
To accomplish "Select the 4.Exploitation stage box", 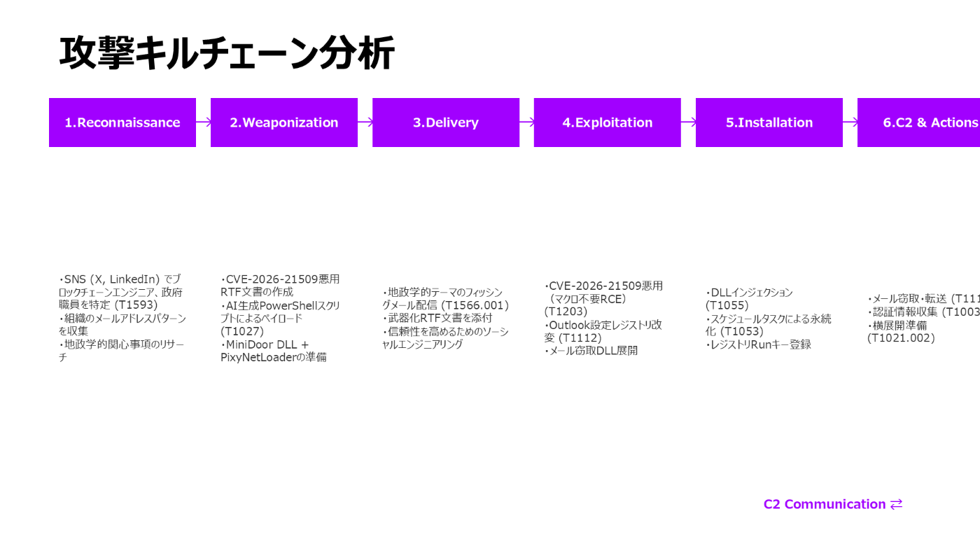I will click(x=607, y=122).
